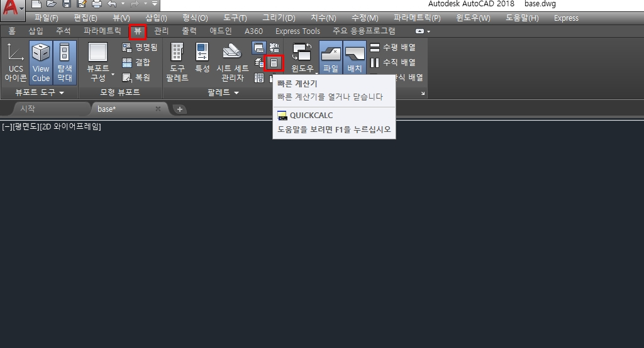644x348 pixels.
Task: Switch to the 출력 ribbon tab
Action: point(189,31)
